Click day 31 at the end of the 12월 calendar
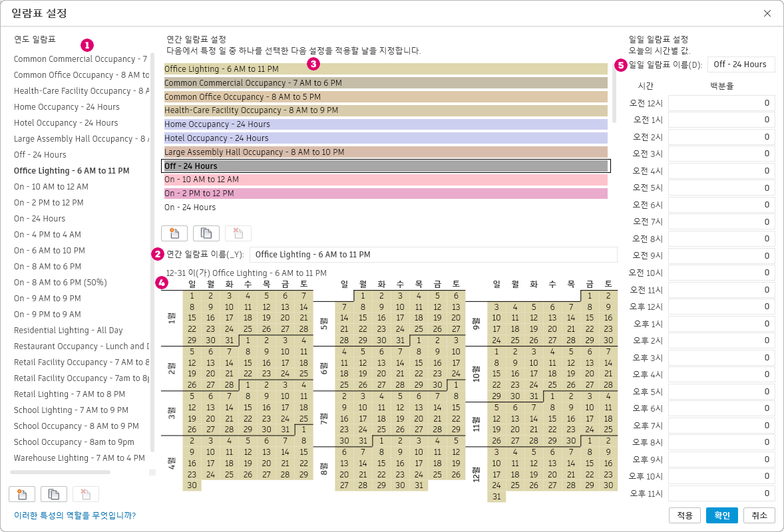This screenshot has width=784, height=532. tap(496, 497)
